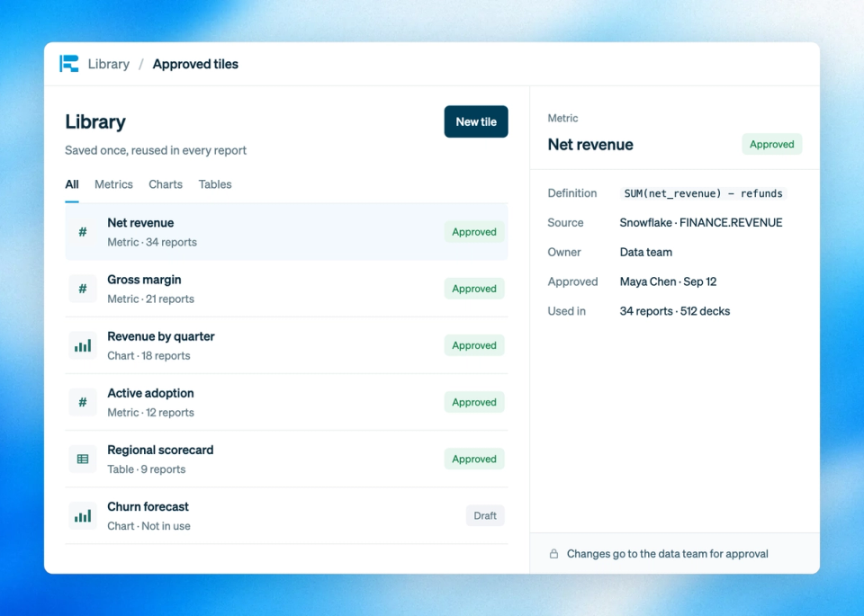Click 34 reports · 512 decks usage value
Screen dimensions: 864x616
[674, 311]
